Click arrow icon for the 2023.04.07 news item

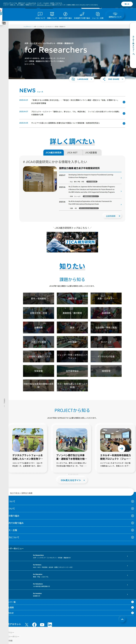(124, 113)
